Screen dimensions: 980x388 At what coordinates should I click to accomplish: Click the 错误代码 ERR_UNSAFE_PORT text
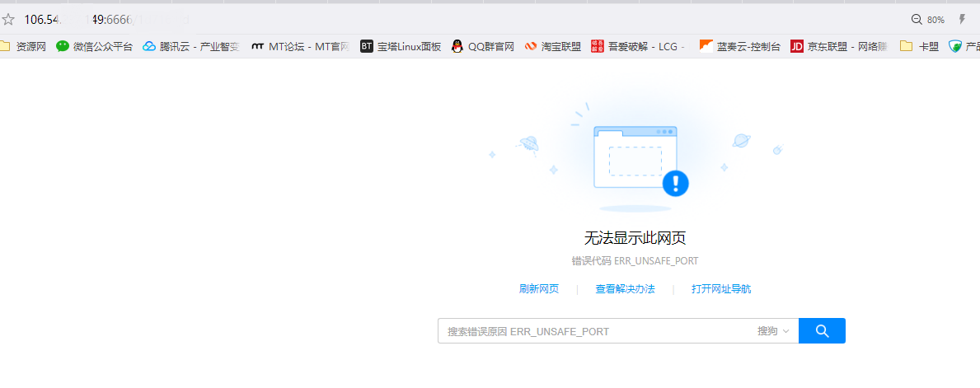[635, 261]
